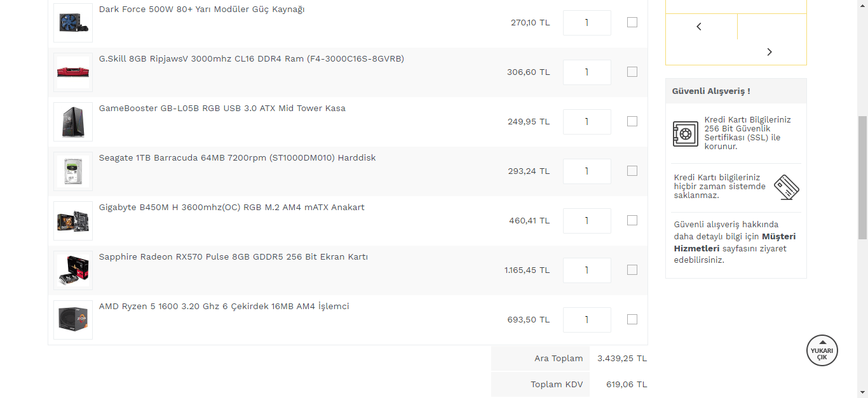The width and height of the screenshot is (868, 398).
Task: Click the GameBooster case thumbnail image
Action: pyautogui.click(x=73, y=122)
